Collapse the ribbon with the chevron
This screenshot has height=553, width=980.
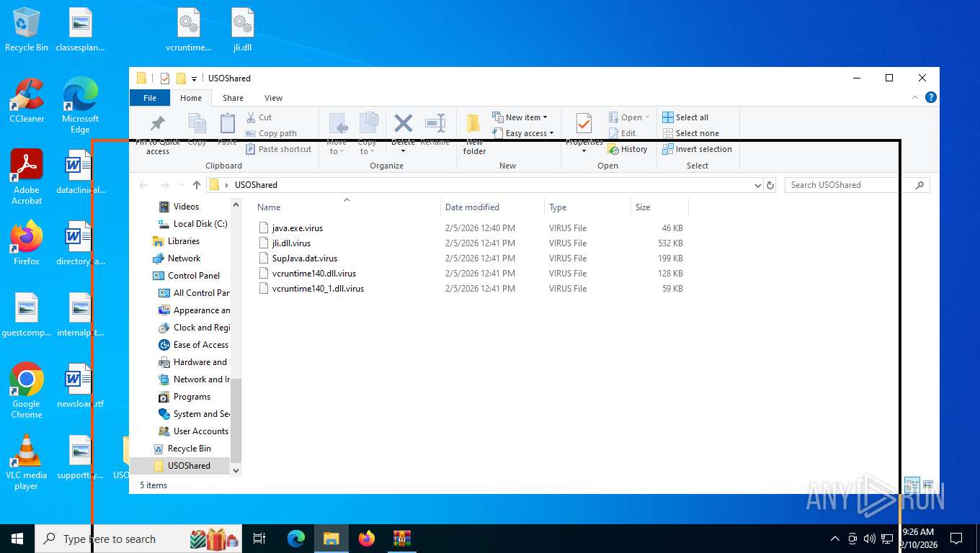pyautogui.click(x=916, y=97)
